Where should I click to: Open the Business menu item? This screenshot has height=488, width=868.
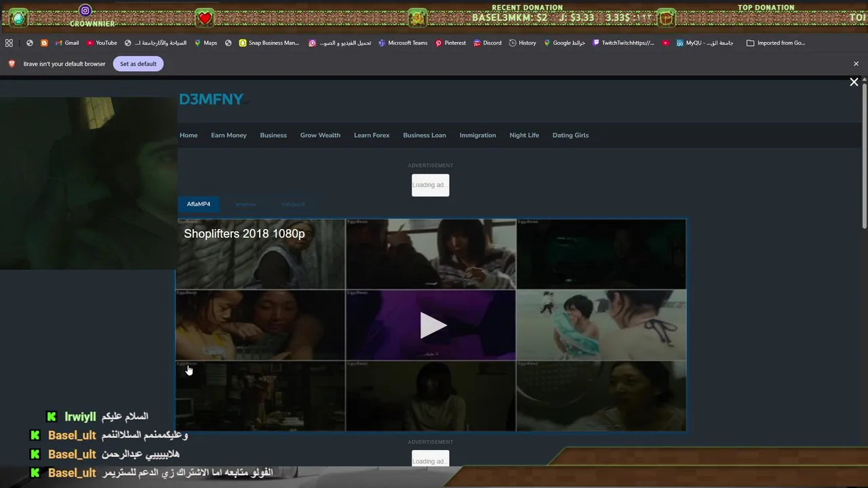point(273,135)
